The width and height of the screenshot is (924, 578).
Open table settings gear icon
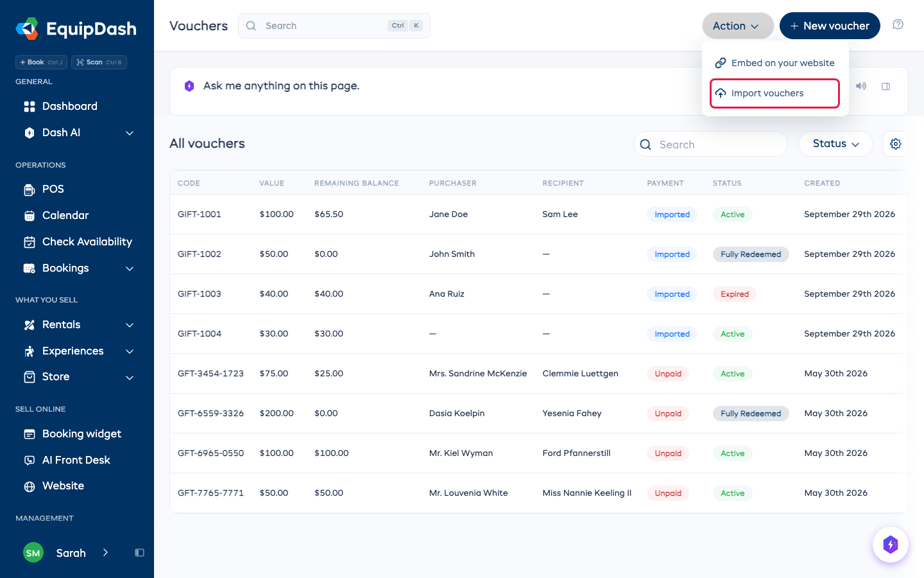pos(896,144)
